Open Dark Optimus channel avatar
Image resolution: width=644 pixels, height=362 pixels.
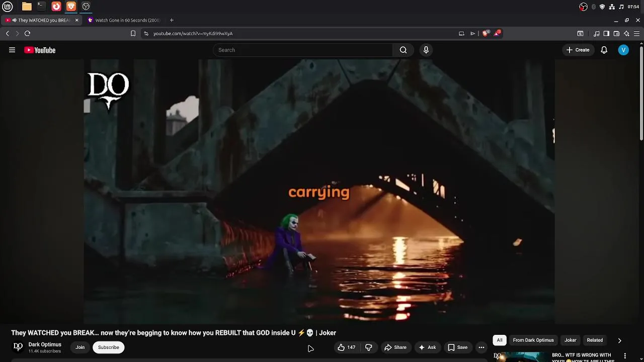pos(18,347)
